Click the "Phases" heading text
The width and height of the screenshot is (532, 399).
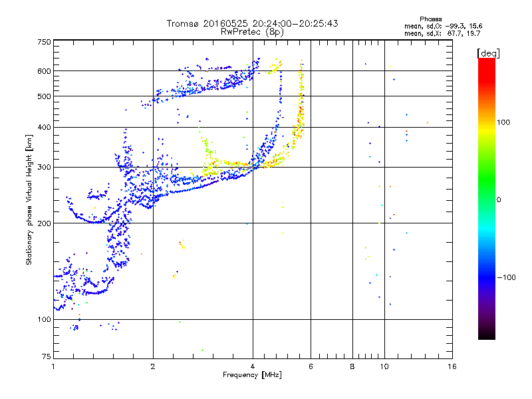coord(430,19)
